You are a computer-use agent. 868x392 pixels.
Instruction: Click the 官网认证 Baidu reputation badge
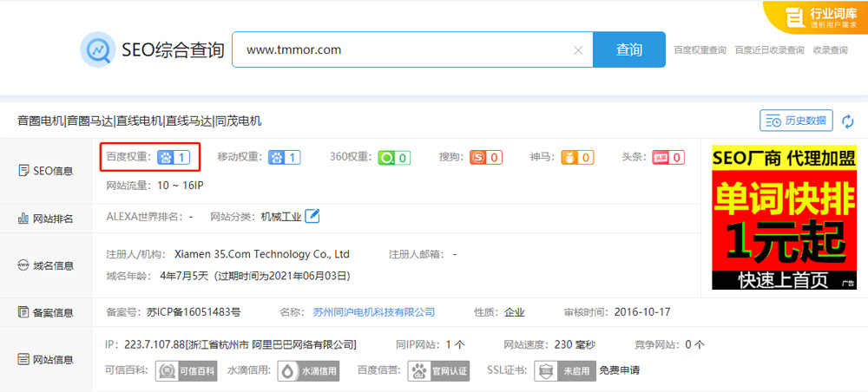(441, 371)
